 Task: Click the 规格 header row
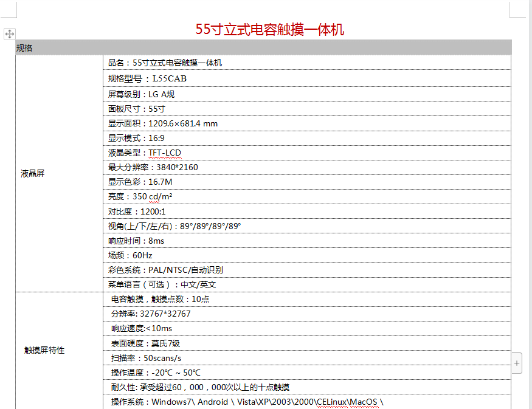(x=263, y=48)
